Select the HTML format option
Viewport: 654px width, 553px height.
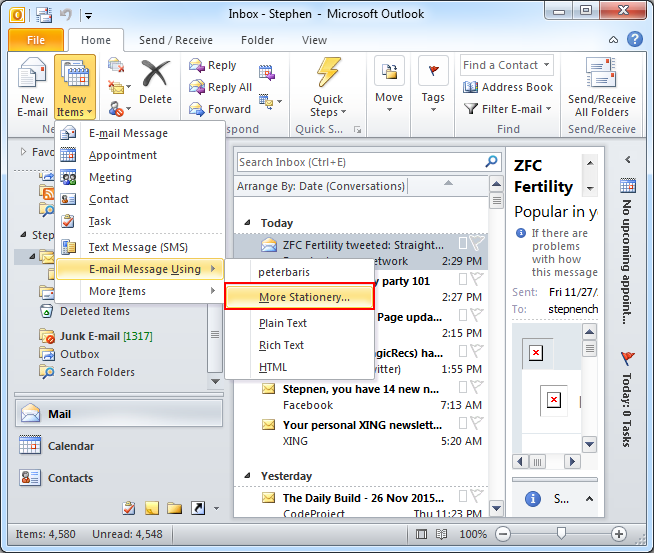pos(299,367)
